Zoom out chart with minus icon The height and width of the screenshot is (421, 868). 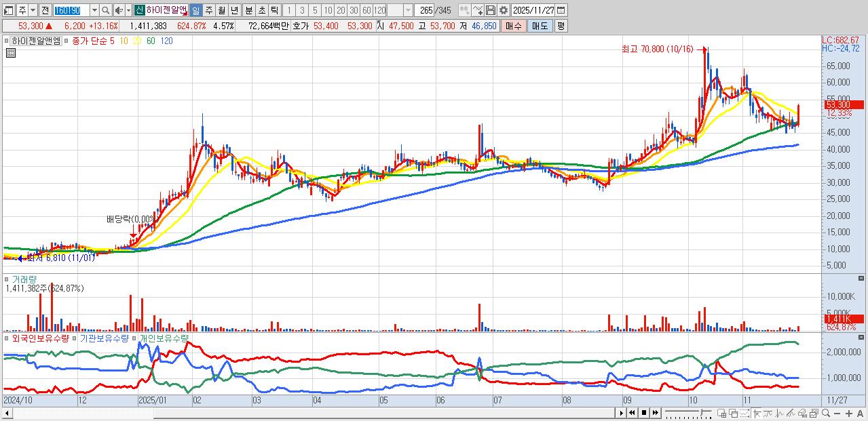837,413
